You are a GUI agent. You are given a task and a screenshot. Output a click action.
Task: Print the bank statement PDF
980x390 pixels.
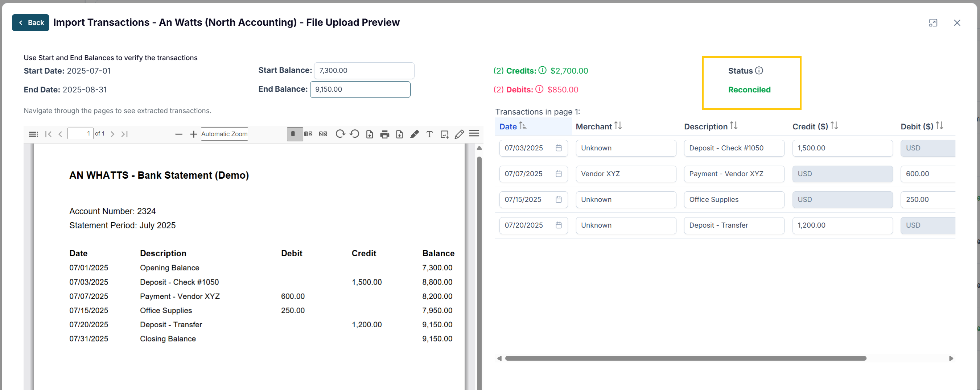384,134
